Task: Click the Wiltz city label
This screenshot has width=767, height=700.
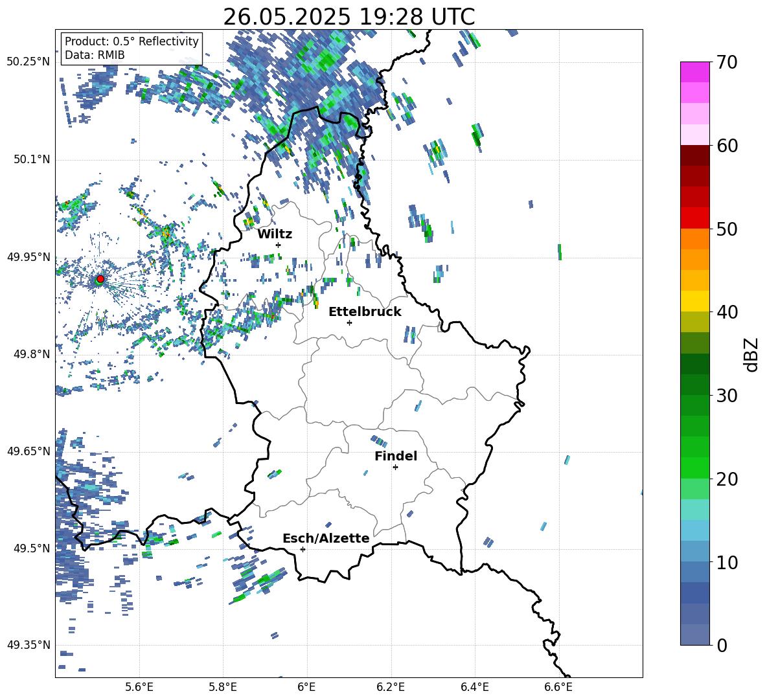Action: click(x=275, y=234)
